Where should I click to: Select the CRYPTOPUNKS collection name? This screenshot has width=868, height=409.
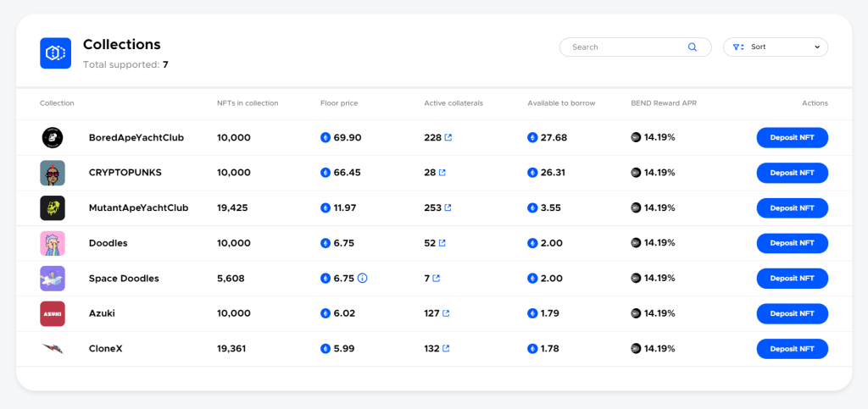pyautogui.click(x=125, y=173)
